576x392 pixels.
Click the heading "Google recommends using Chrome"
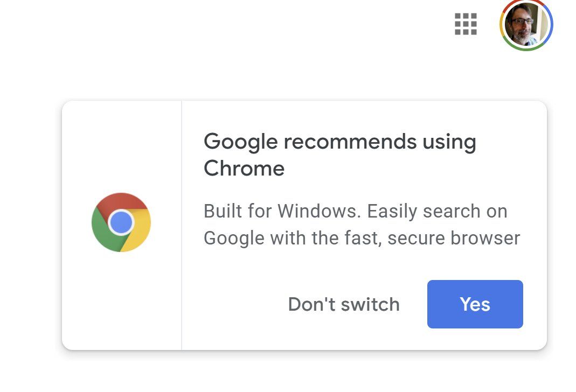pos(339,155)
